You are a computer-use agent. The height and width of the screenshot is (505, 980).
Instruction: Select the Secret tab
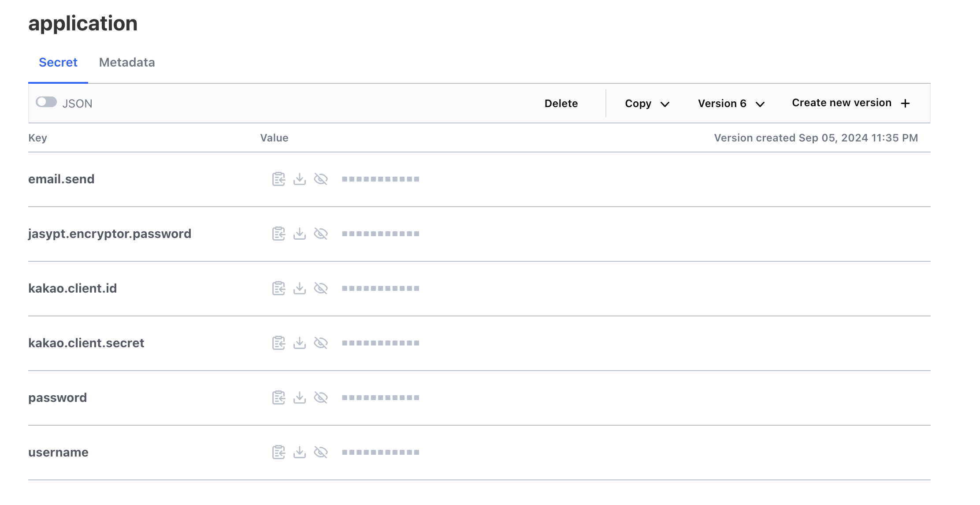(58, 63)
